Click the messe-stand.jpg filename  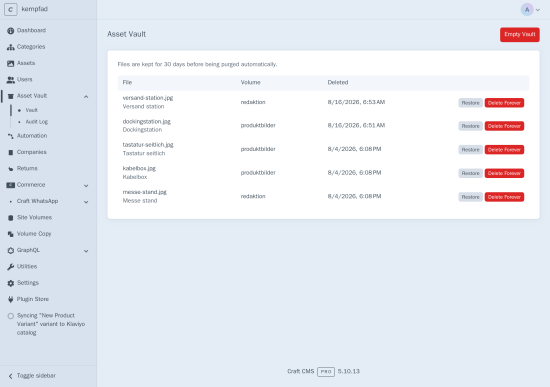tap(145, 192)
